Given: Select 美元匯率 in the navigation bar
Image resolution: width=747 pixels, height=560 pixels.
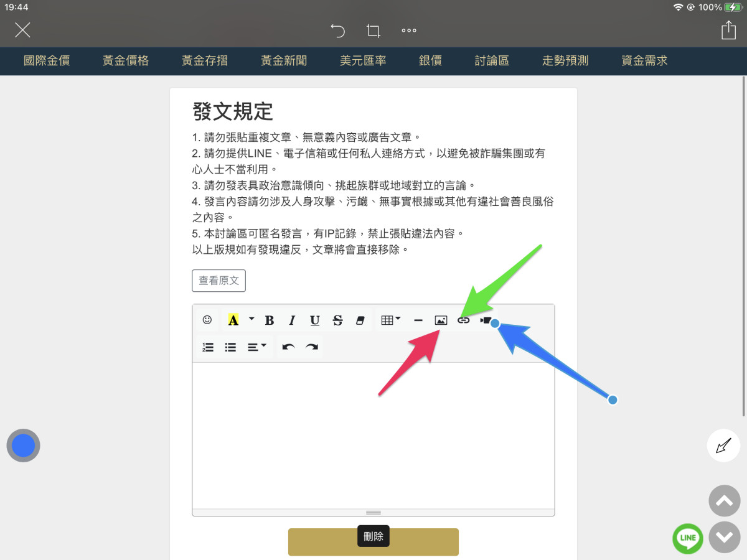Looking at the screenshot, I should coord(363,61).
